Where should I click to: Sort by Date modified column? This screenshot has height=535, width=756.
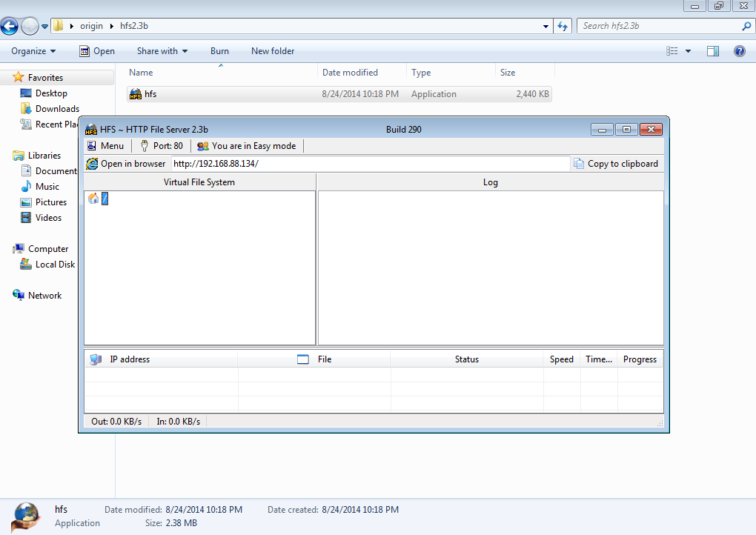(362, 73)
